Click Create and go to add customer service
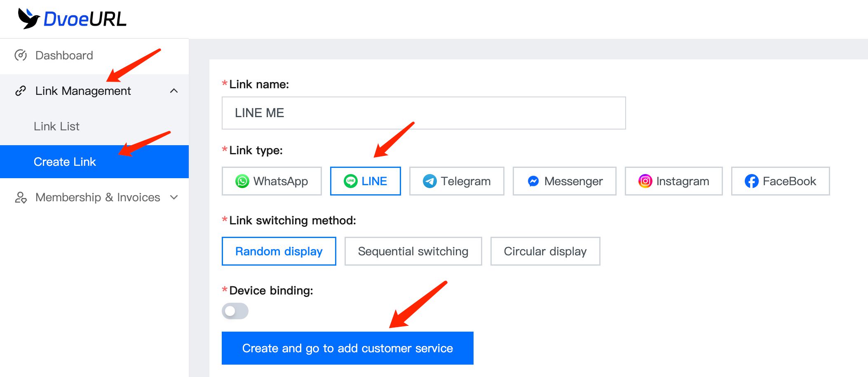 [x=347, y=348]
